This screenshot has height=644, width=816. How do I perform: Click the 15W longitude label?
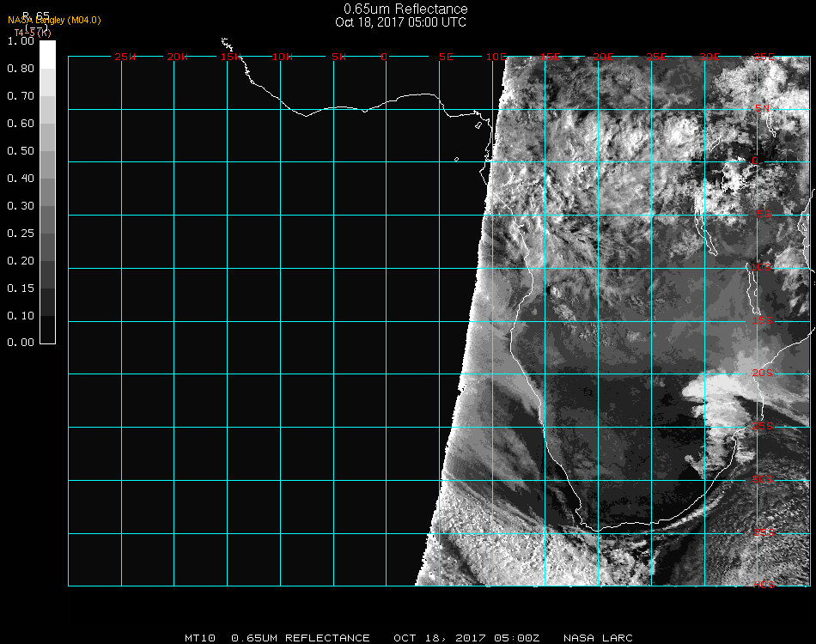[x=231, y=58]
